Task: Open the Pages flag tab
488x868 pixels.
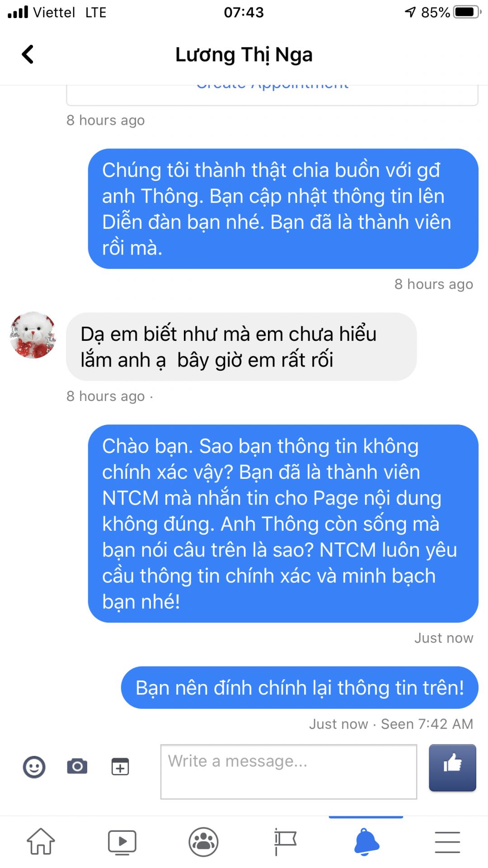Action: [285, 842]
